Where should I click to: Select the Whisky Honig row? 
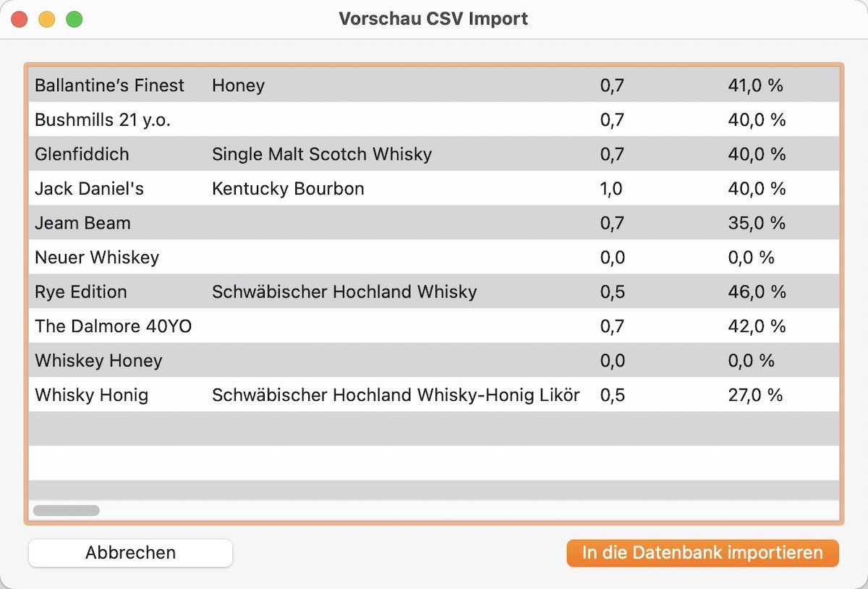[434, 394]
